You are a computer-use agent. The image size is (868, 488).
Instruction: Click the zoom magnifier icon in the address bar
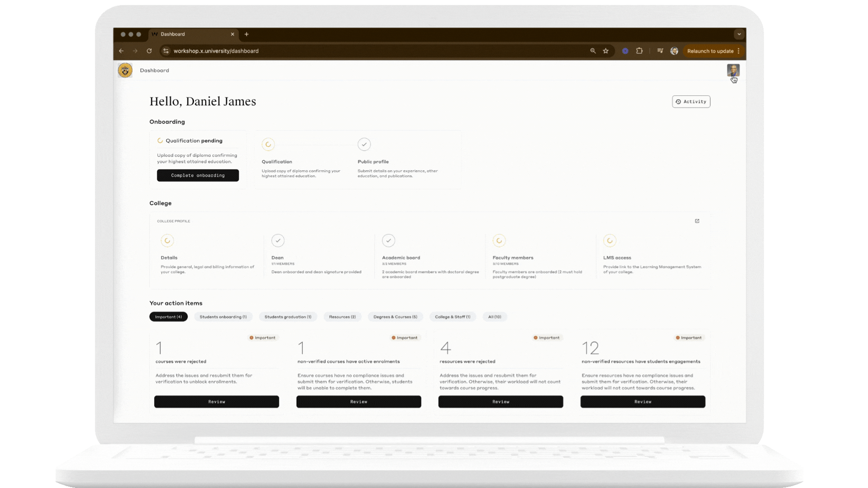[593, 51]
